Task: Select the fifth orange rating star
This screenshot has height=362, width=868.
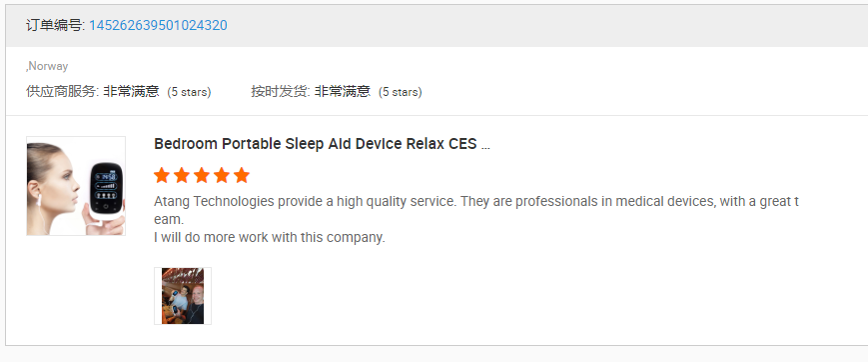Action: pyautogui.click(x=242, y=176)
